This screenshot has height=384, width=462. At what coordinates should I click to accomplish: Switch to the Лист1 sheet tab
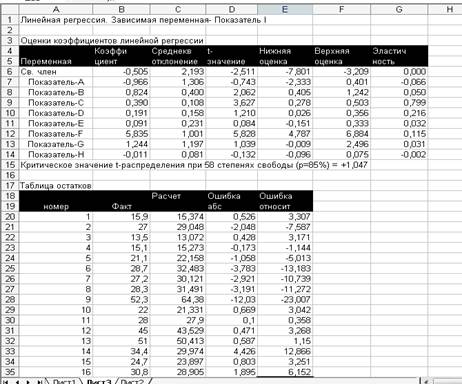[x=64, y=381]
